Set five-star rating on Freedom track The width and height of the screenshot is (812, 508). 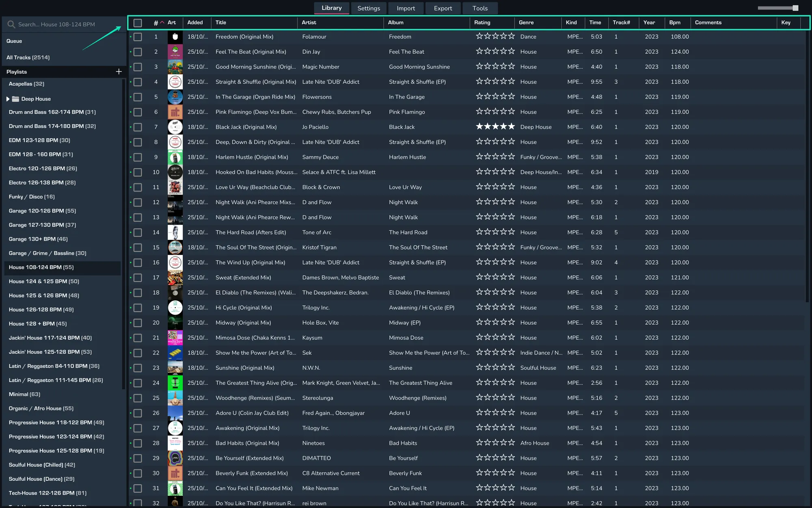pos(511,37)
